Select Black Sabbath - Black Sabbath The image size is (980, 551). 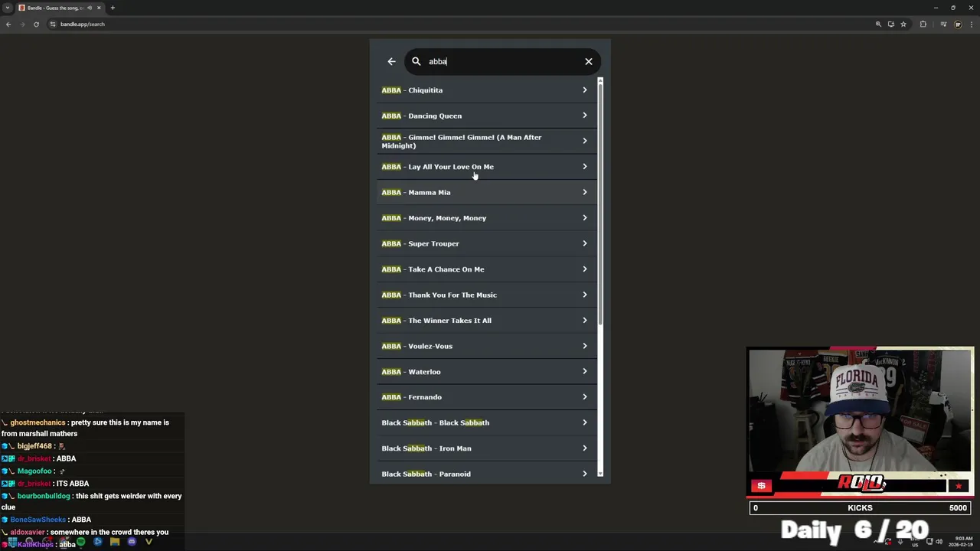485,422
